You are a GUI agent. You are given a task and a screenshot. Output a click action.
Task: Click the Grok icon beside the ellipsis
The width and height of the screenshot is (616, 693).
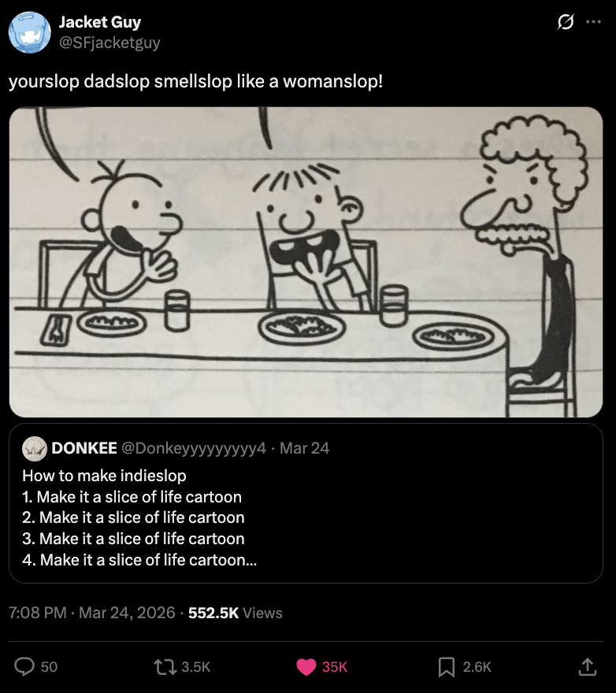pyautogui.click(x=564, y=23)
